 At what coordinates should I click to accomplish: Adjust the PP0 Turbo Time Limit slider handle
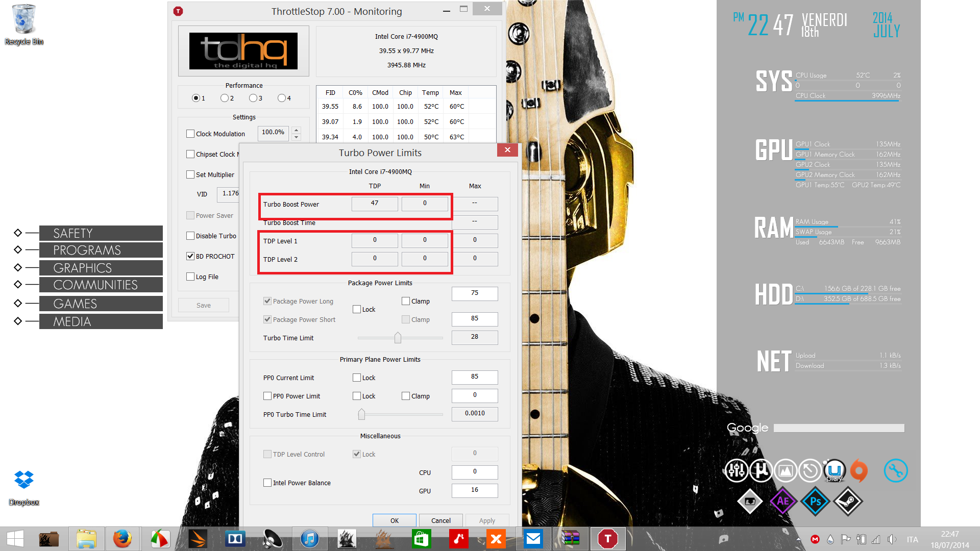(x=361, y=414)
